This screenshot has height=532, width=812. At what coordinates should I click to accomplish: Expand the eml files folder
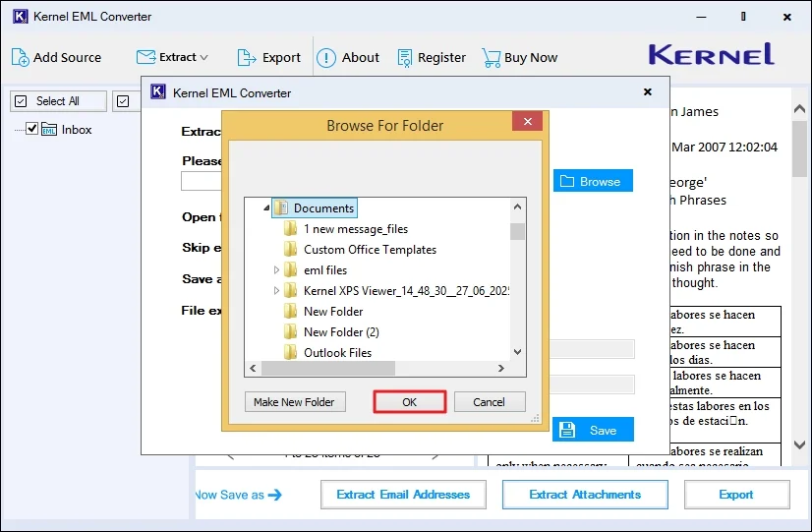[276, 270]
